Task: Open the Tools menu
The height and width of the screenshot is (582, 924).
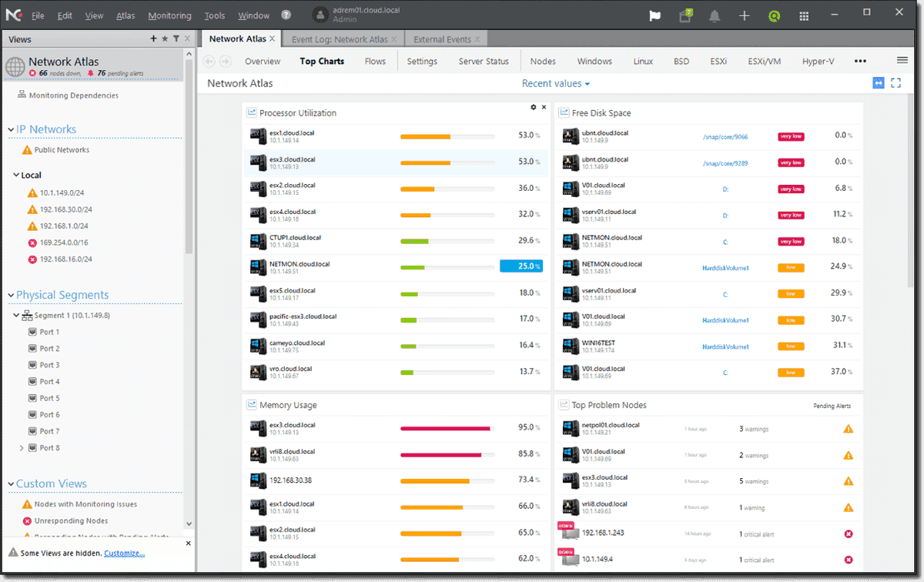Action: tap(215, 15)
